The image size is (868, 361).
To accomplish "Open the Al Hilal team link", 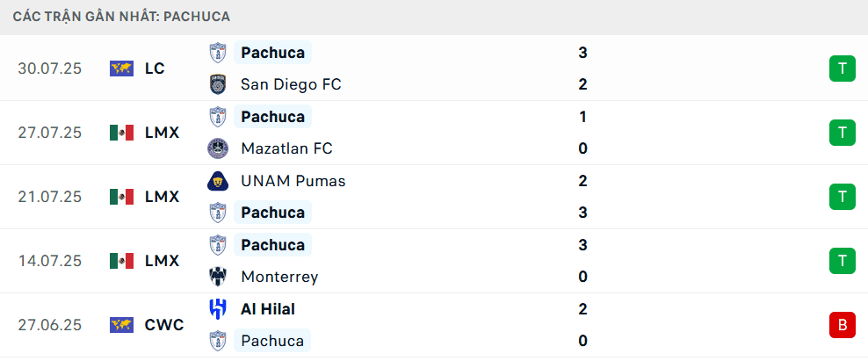I will [267, 309].
